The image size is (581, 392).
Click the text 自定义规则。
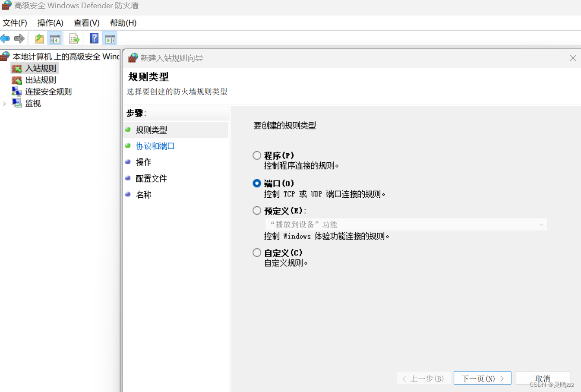[286, 263]
